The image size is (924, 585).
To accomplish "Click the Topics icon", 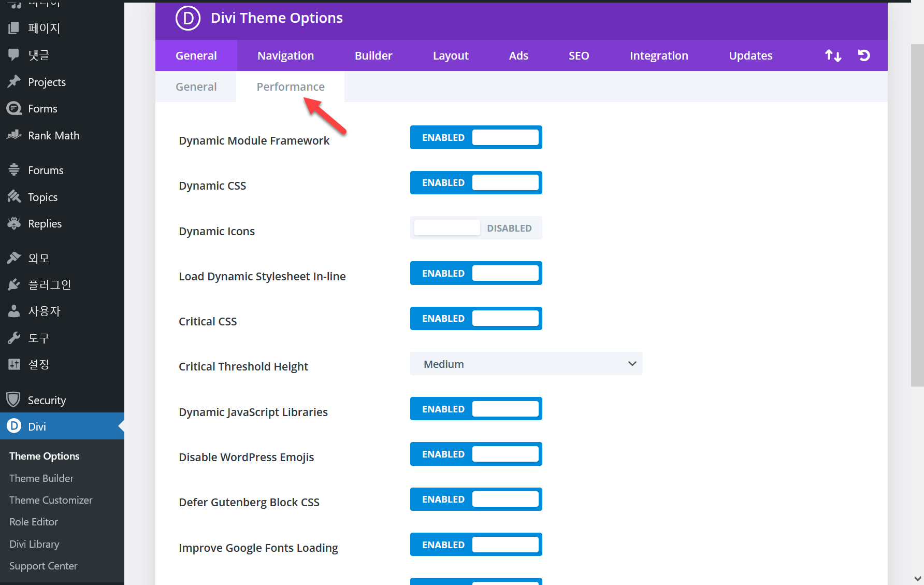I will pos(14,196).
